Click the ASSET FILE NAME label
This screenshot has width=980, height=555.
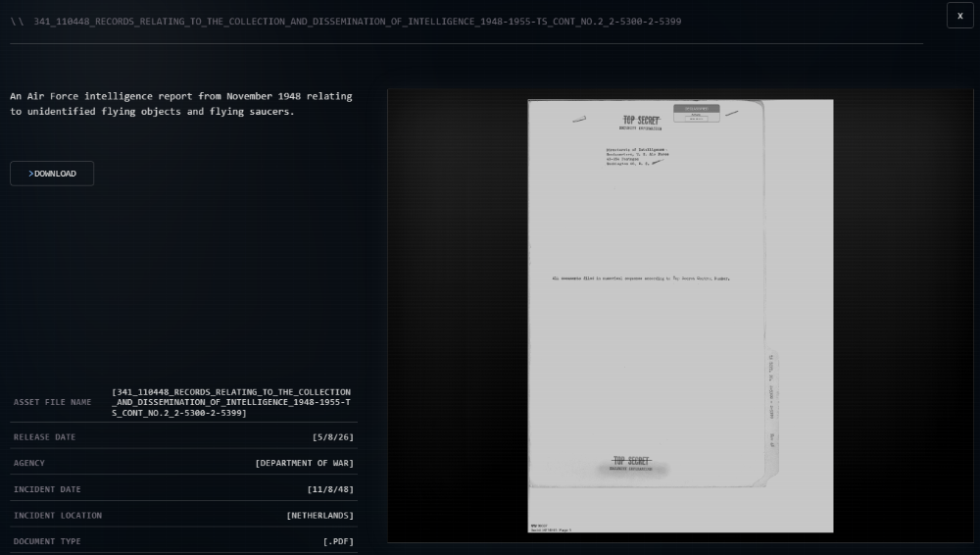[x=53, y=402]
